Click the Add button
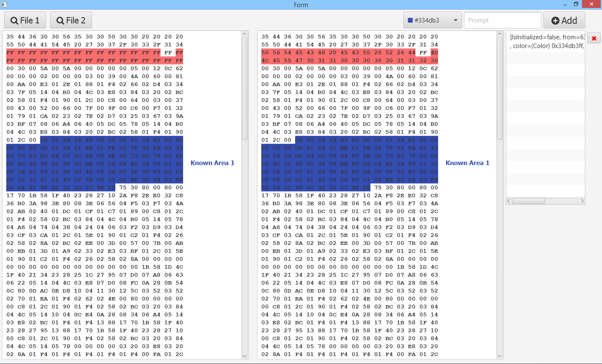 (x=564, y=20)
